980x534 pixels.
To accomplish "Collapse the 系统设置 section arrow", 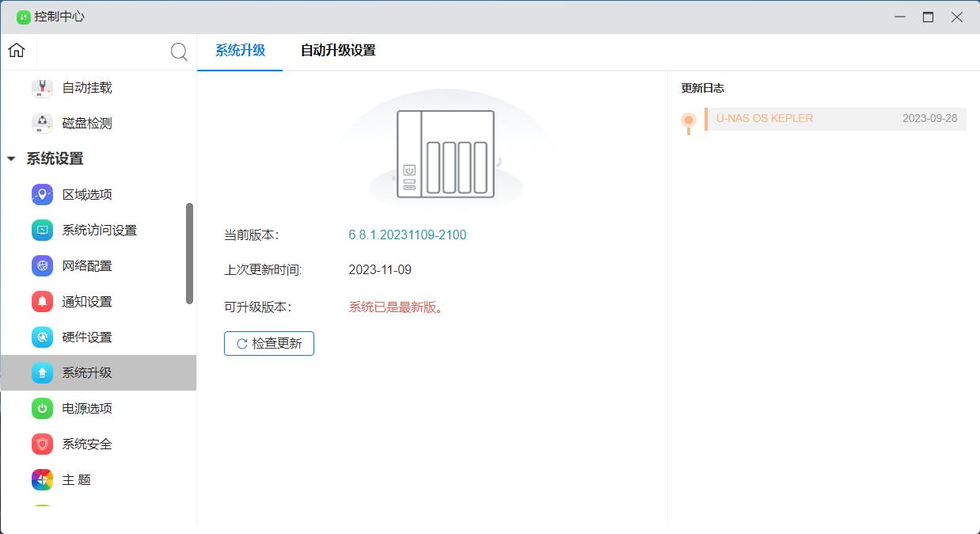I will point(11,159).
